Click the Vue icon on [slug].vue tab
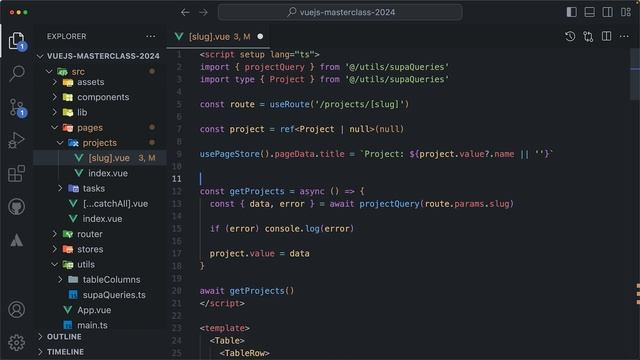 (179, 36)
